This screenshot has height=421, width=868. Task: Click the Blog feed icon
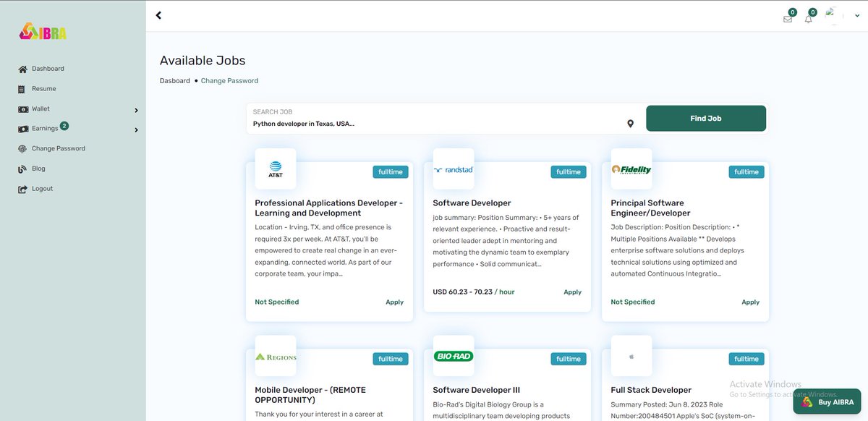(x=23, y=169)
